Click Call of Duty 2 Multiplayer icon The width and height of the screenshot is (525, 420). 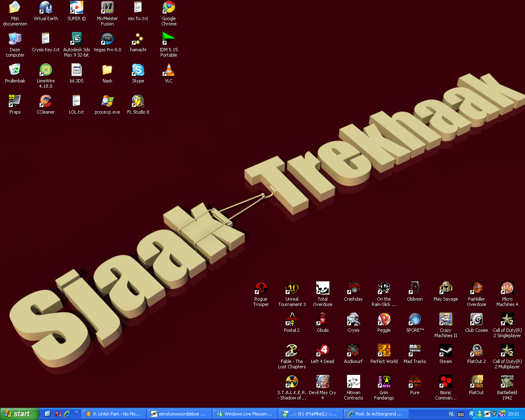click(x=507, y=350)
